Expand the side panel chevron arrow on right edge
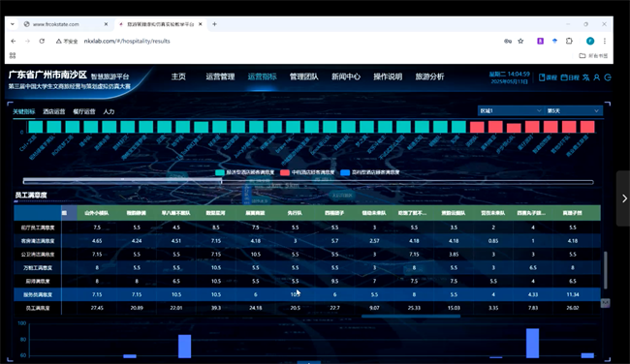The image size is (630, 364). point(624,198)
